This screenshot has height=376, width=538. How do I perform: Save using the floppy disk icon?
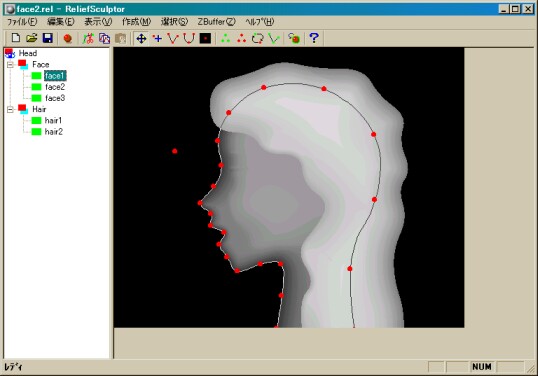pyautogui.click(x=48, y=38)
